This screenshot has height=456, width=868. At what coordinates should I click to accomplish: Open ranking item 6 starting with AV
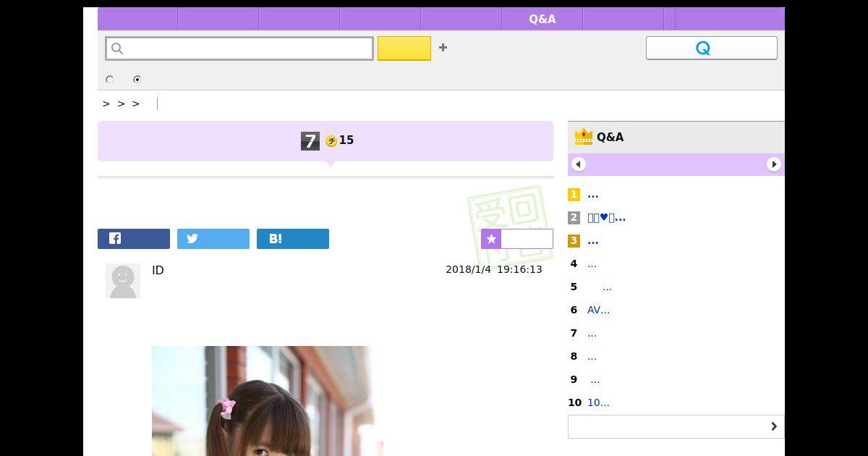point(598,310)
